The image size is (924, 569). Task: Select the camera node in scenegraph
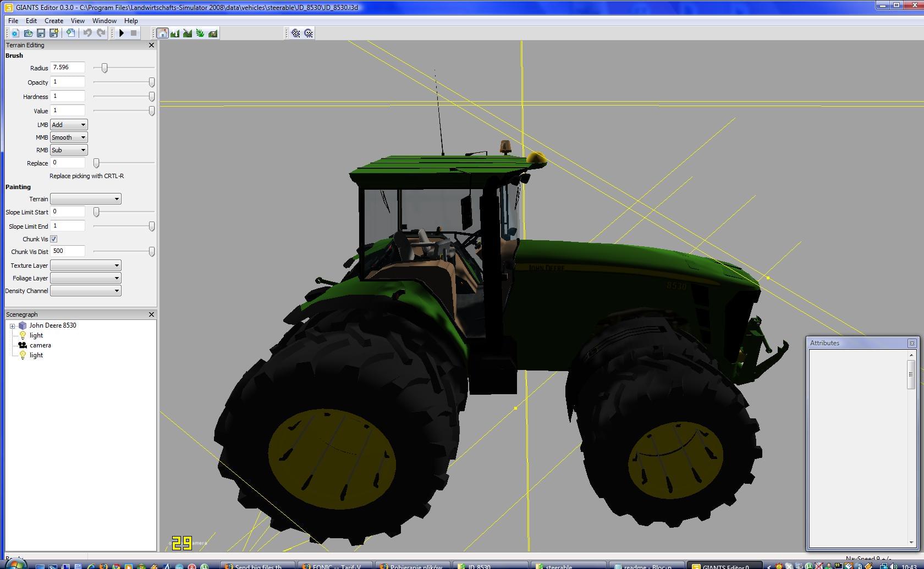pos(40,345)
